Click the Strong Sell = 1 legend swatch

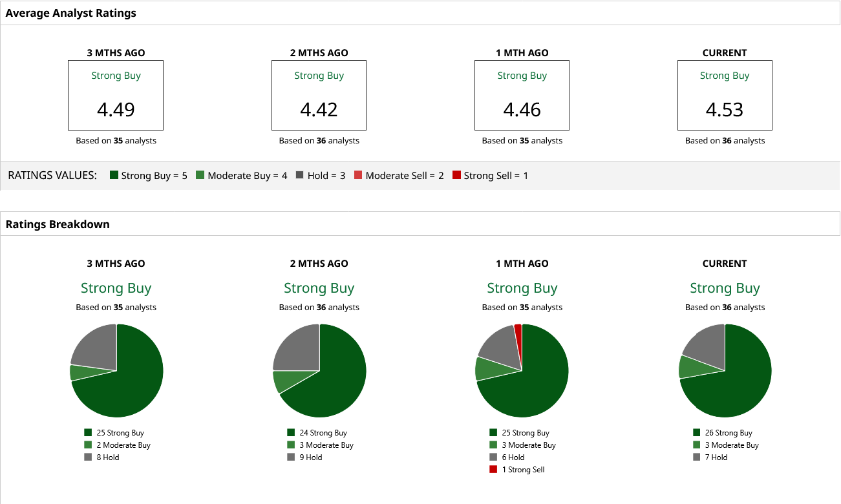(456, 175)
